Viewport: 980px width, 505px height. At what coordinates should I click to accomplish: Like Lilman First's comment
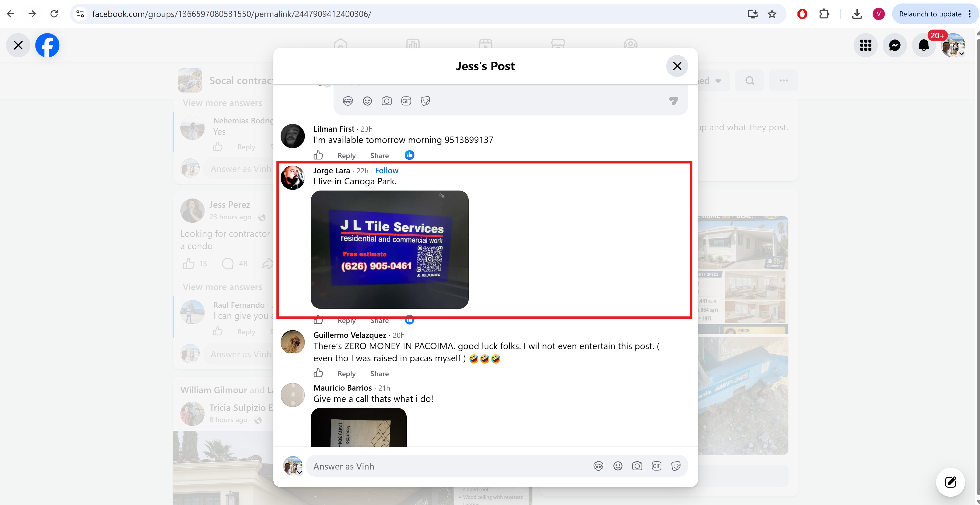pyautogui.click(x=318, y=155)
